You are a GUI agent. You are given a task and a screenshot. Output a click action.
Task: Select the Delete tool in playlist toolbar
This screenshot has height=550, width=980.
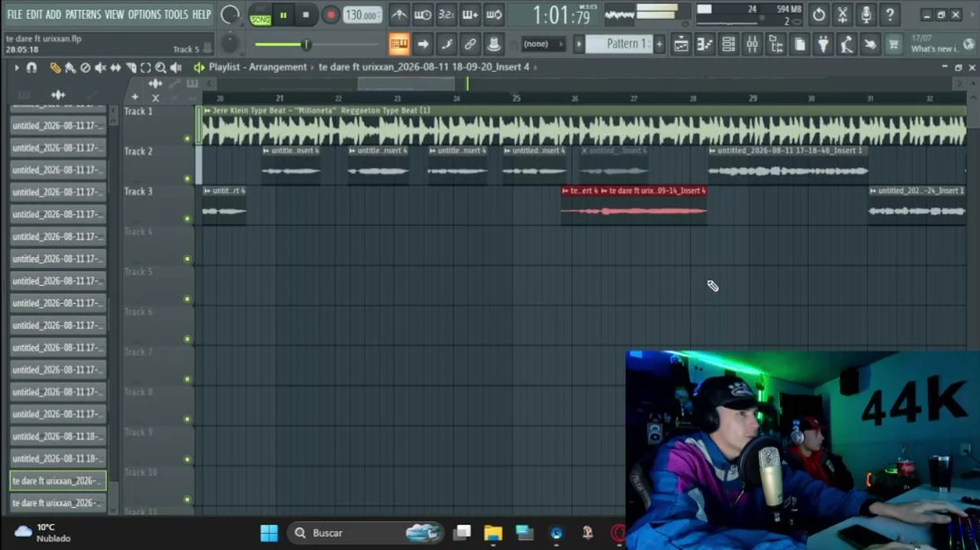tap(85, 68)
